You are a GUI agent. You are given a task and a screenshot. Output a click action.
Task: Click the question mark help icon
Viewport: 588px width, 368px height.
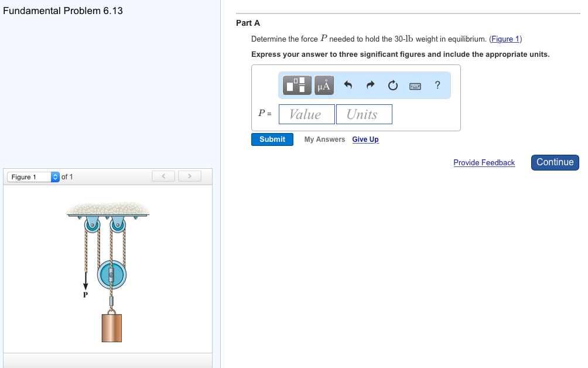(437, 85)
